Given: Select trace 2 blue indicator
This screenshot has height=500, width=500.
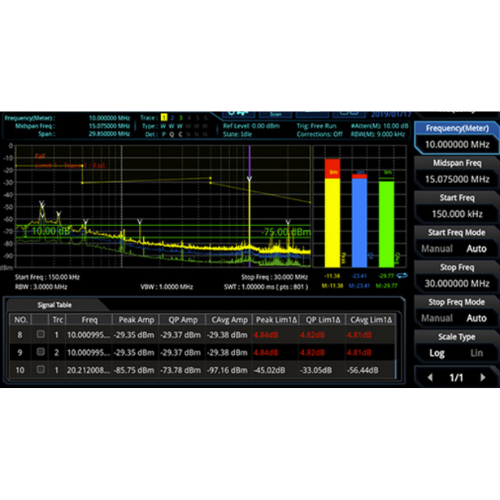Looking at the screenshot, I should tap(172, 117).
